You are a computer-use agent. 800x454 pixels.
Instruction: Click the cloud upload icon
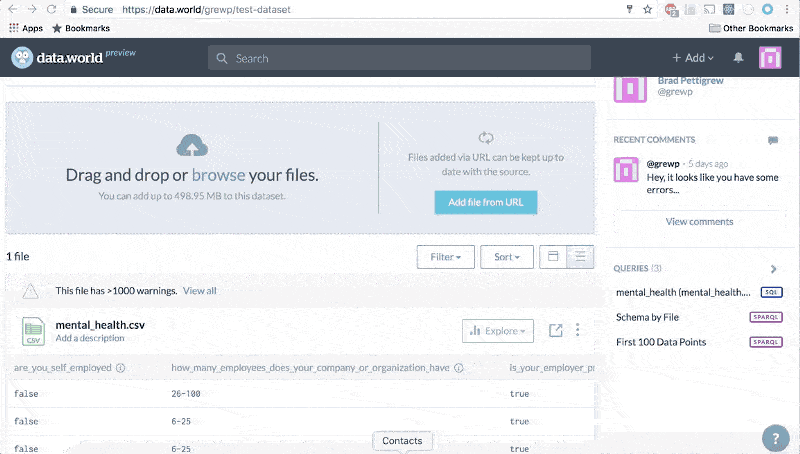click(x=192, y=145)
